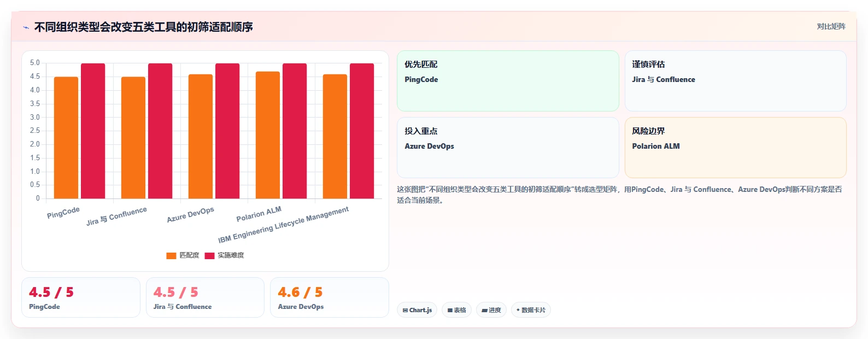The width and height of the screenshot is (868, 339).
Task: Click the 对比矩阵 label at top right
Action: tap(831, 26)
